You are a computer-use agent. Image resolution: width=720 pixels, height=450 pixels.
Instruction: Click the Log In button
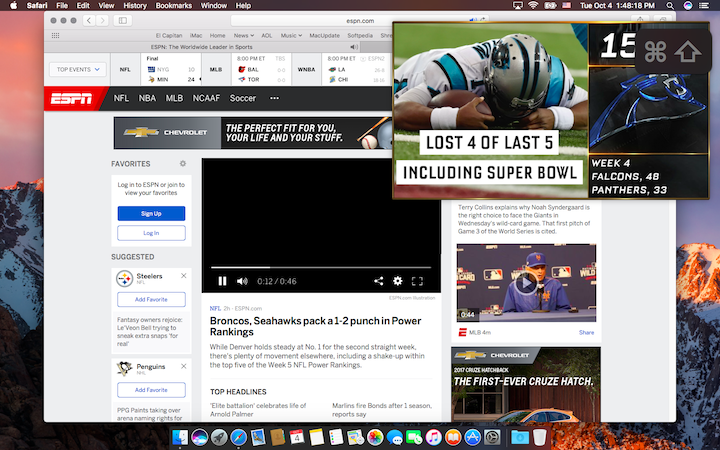point(151,233)
